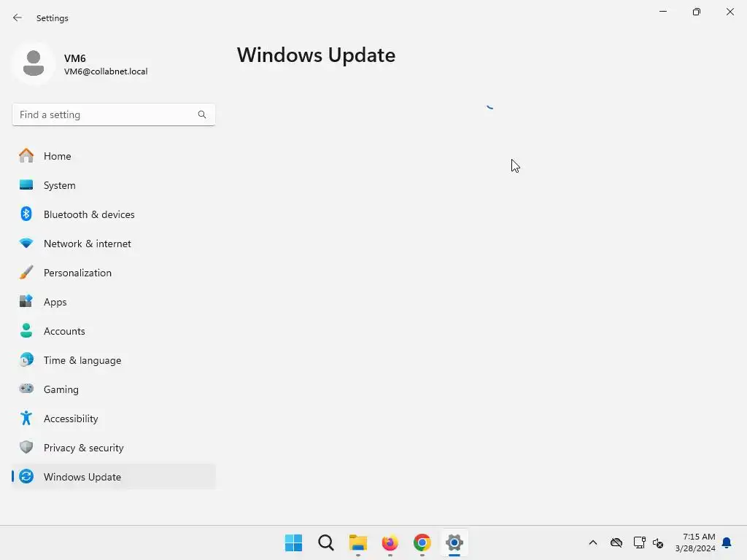Open Privacy & security label
747x560 pixels.
click(x=83, y=448)
